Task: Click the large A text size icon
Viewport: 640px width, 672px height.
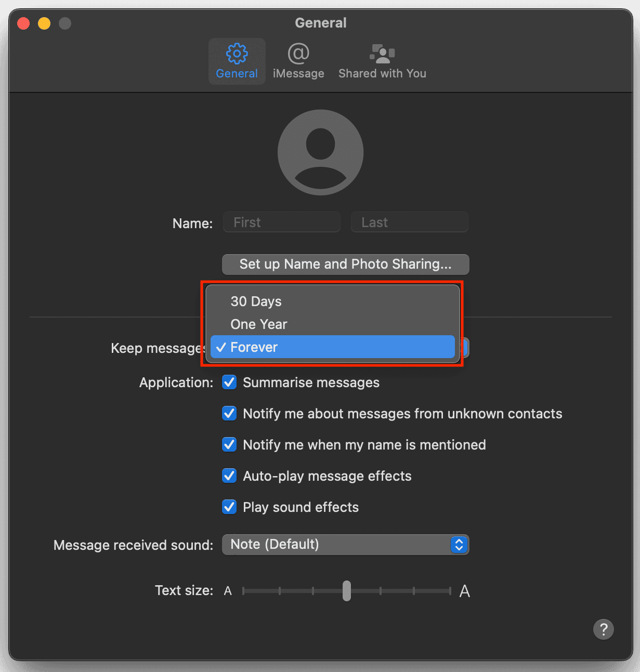Action: pyautogui.click(x=464, y=591)
